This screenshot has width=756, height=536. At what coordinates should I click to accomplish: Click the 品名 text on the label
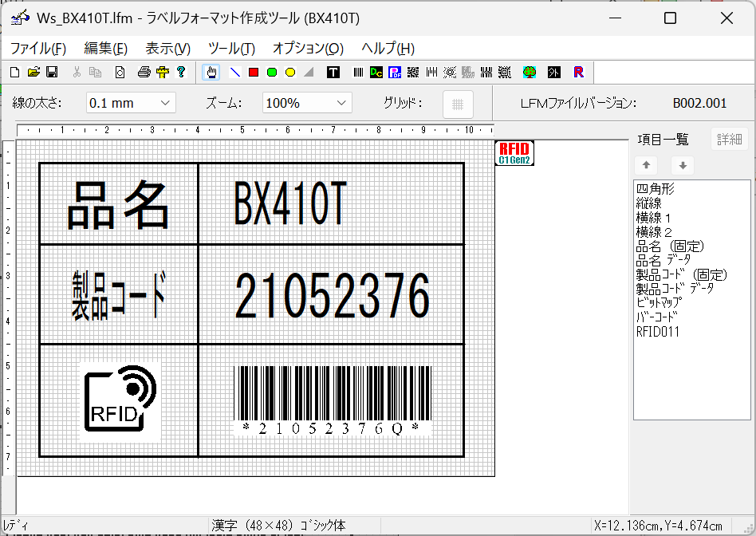119,204
